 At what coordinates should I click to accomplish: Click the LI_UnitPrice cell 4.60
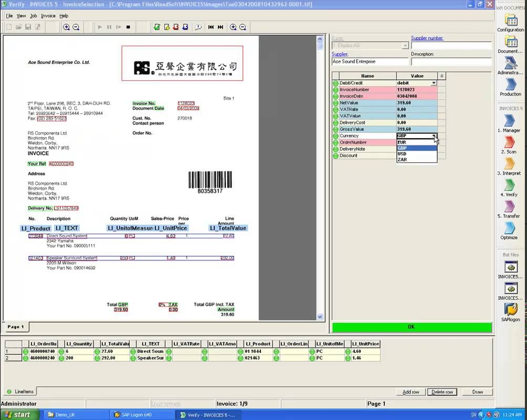pyautogui.click(x=366, y=351)
